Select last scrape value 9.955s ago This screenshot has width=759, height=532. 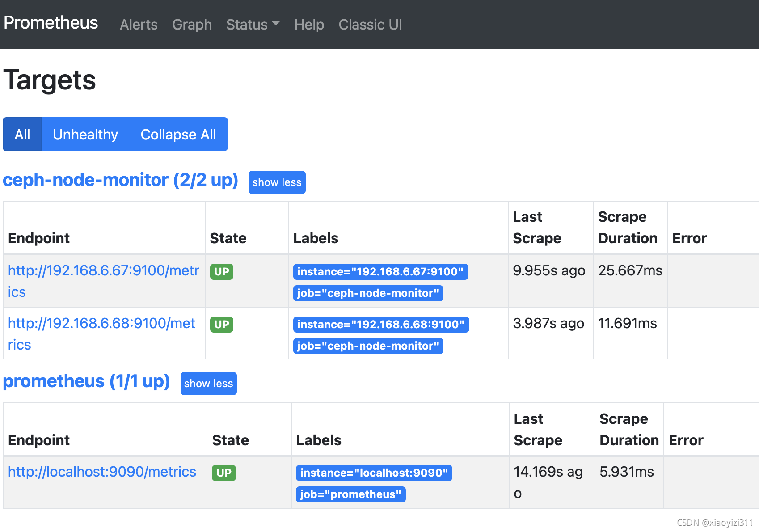(x=549, y=271)
